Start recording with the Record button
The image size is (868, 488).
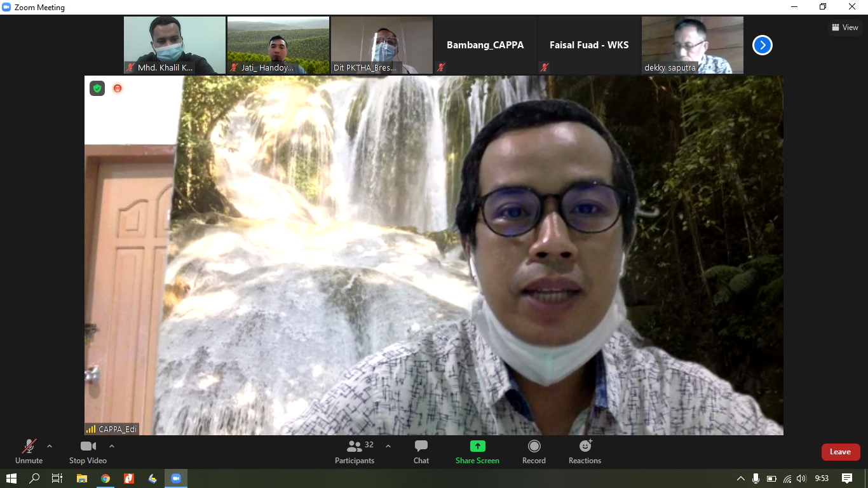click(534, 452)
